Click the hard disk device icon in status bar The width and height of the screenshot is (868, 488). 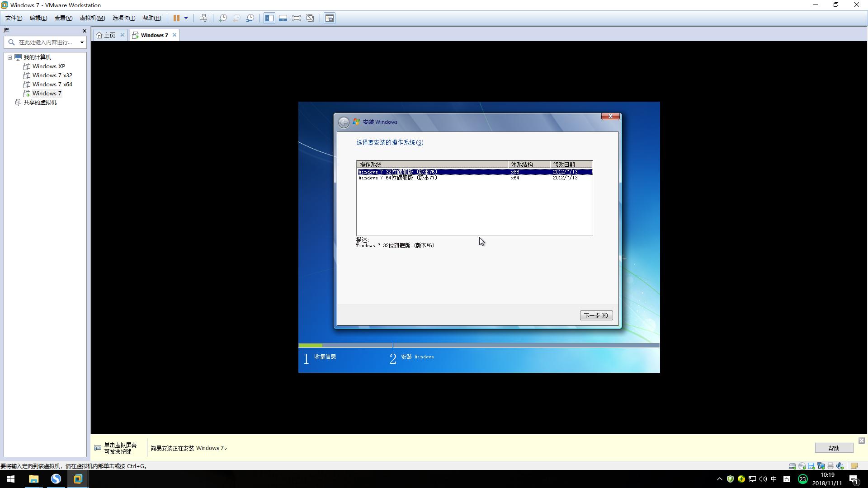point(792,466)
